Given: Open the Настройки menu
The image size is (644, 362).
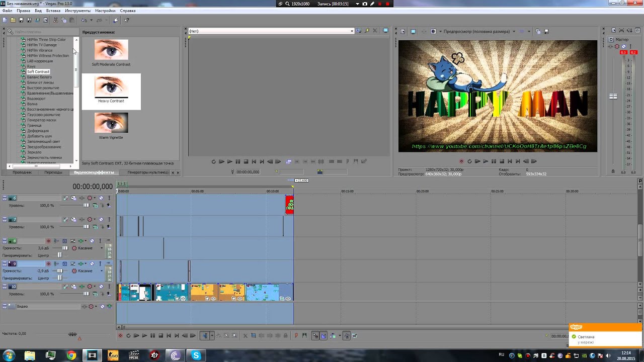Looking at the screenshot, I should click(x=105, y=11).
